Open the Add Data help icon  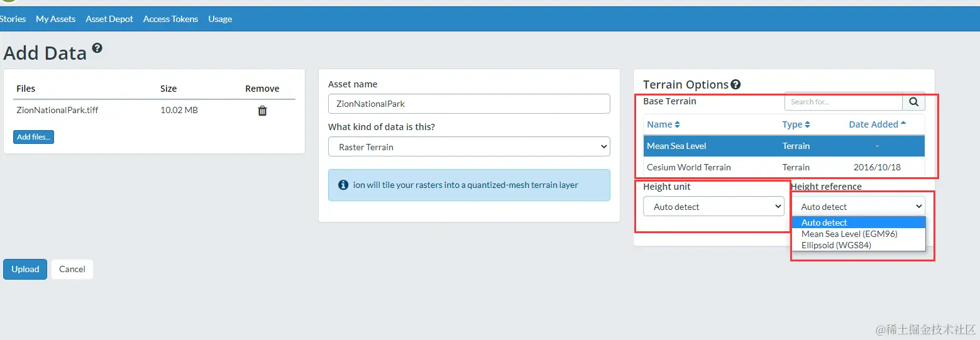[x=97, y=48]
